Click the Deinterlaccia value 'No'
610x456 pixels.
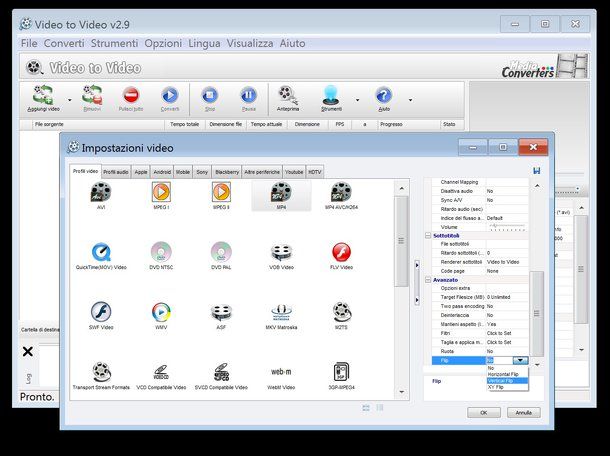point(507,315)
